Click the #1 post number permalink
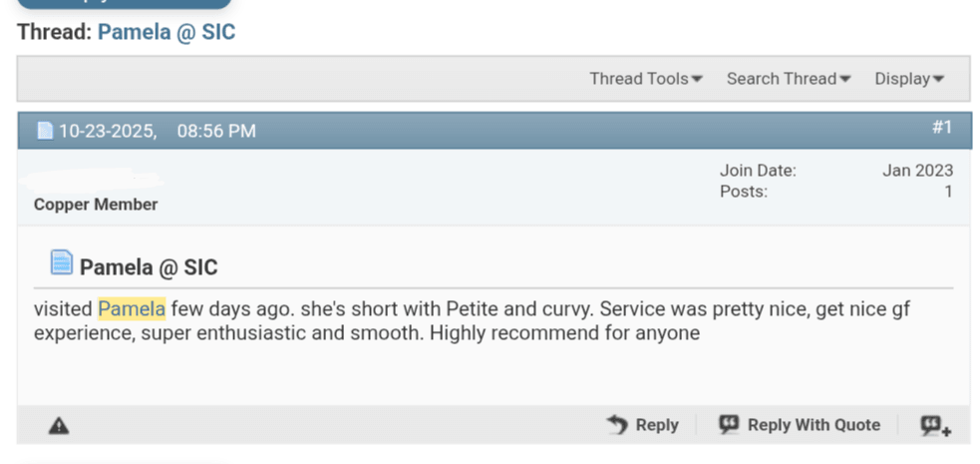The width and height of the screenshot is (980, 464). [941, 128]
